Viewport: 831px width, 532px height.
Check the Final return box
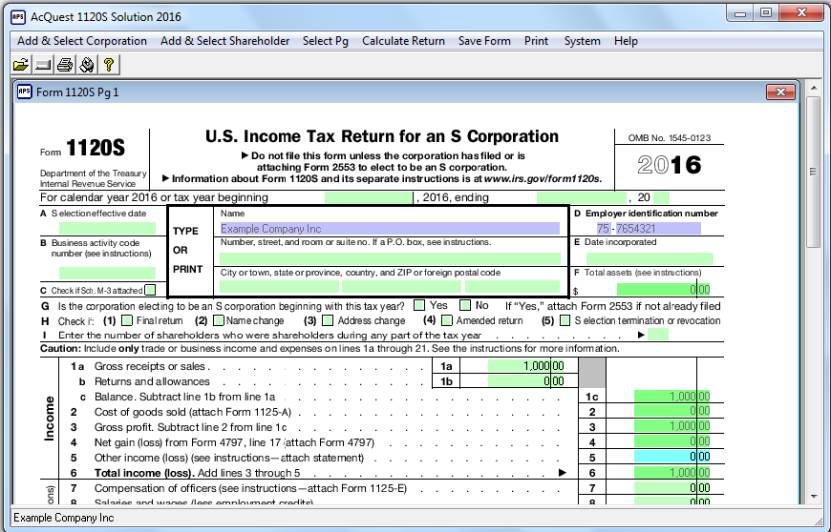(127, 321)
